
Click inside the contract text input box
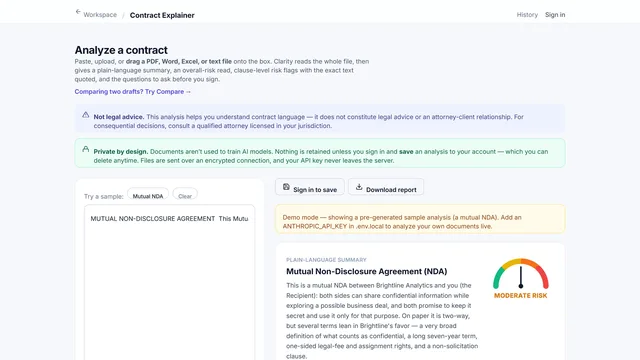point(169,283)
